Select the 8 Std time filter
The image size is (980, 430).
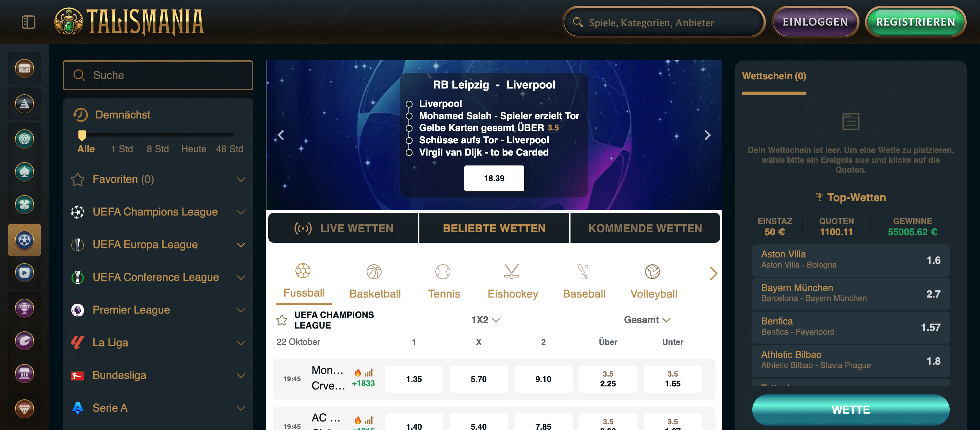[x=158, y=149]
